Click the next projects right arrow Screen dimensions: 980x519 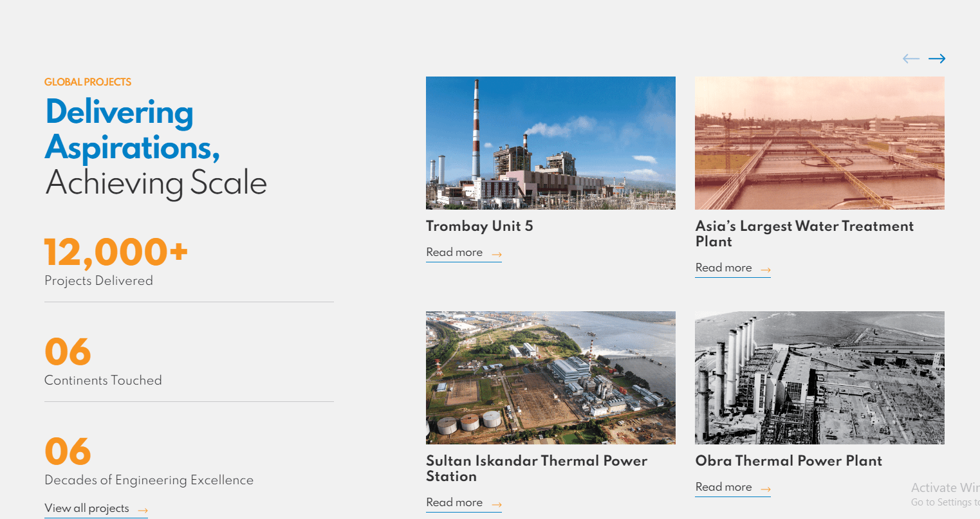click(937, 59)
